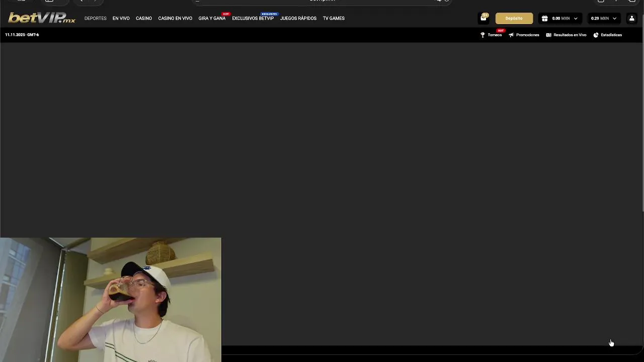Open the Torneos link

[x=495, y=35]
